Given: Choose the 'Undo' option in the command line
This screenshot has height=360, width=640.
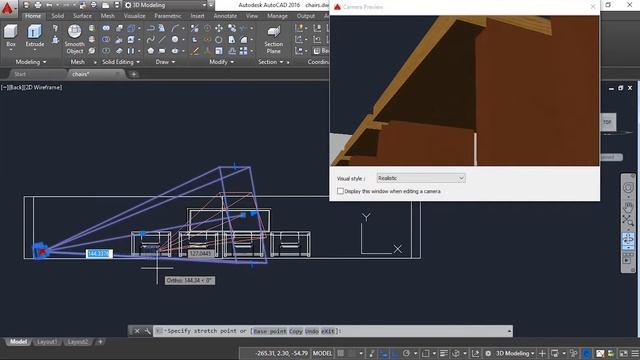Looking at the screenshot, I should tap(311, 331).
